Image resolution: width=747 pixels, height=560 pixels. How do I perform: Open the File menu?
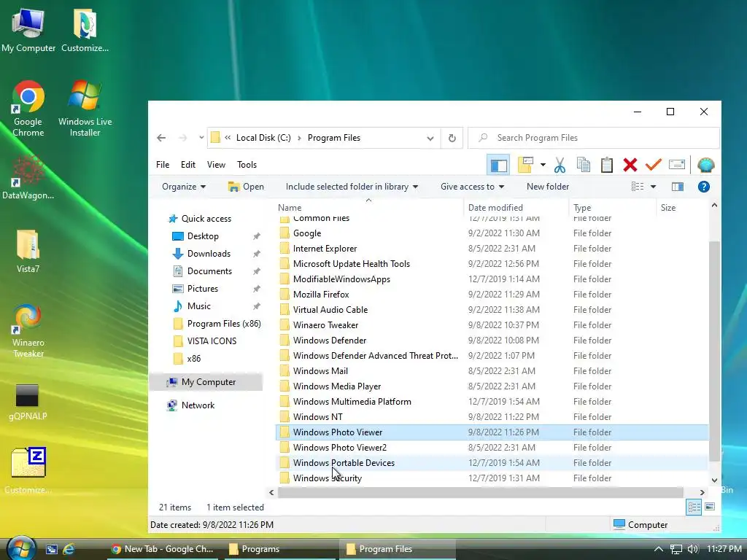point(163,165)
